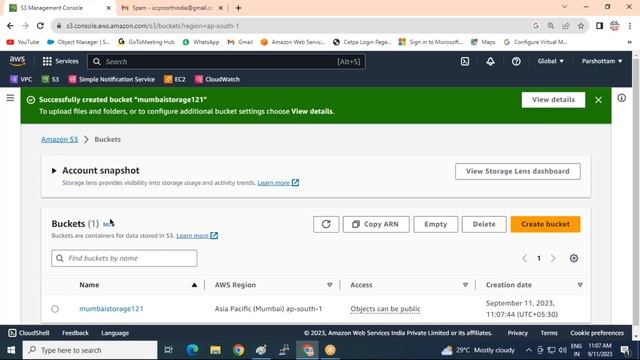
Task: Switch to Gmail Spam tab
Action: 172,8
